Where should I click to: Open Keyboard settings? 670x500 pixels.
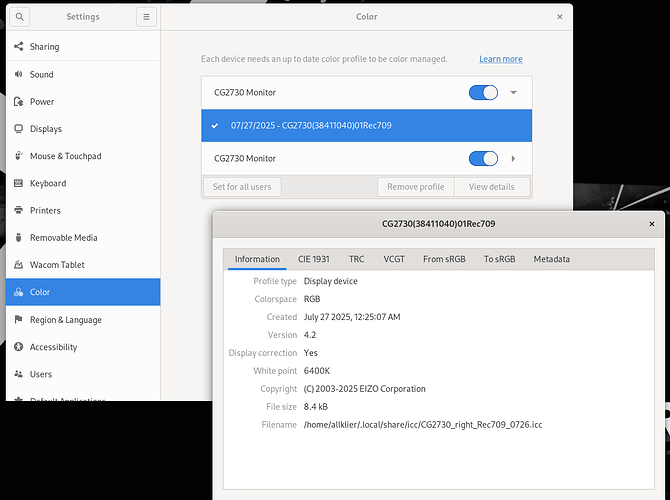pos(83,183)
